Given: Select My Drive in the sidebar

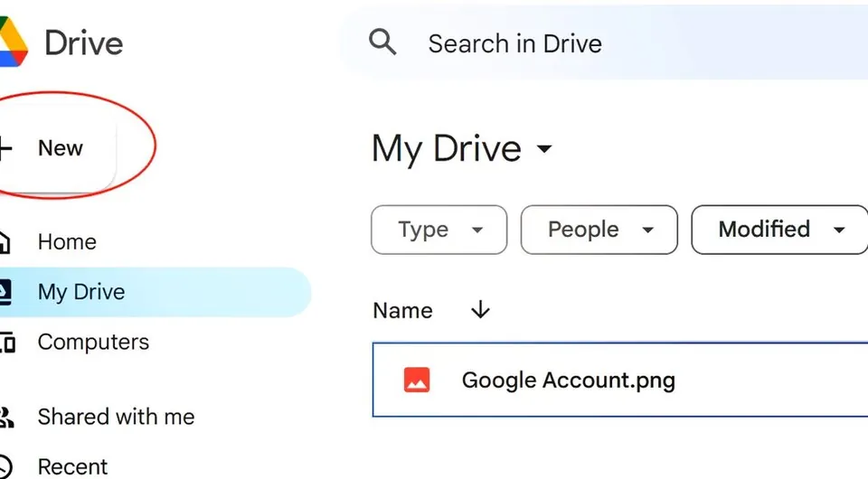Looking at the screenshot, I should [x=155, y=292].
